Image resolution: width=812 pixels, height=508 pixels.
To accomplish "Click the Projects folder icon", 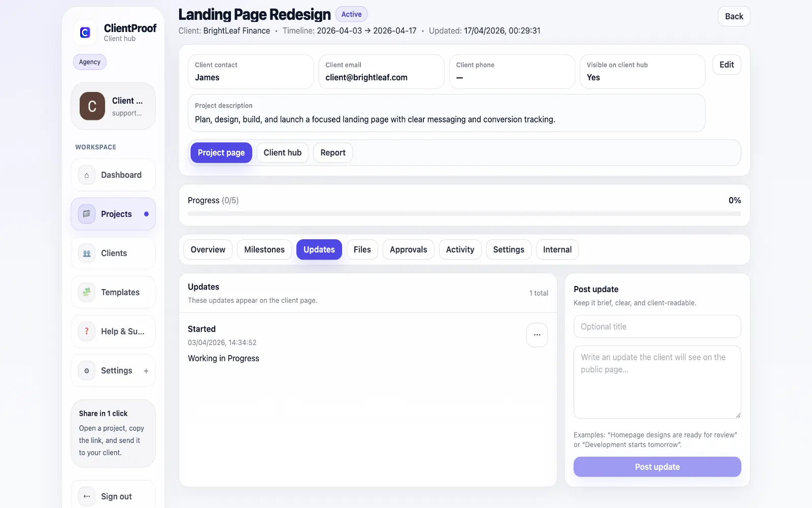I will click(x=86, y=214).
